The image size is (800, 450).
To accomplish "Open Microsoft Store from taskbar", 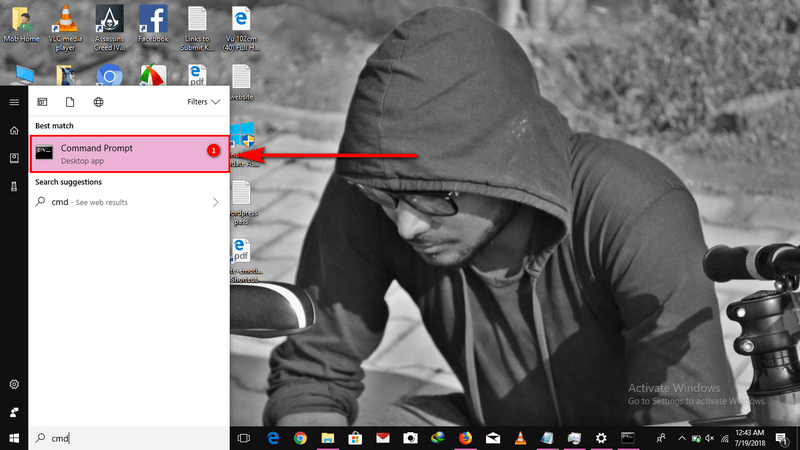I will tap(355, 438).
